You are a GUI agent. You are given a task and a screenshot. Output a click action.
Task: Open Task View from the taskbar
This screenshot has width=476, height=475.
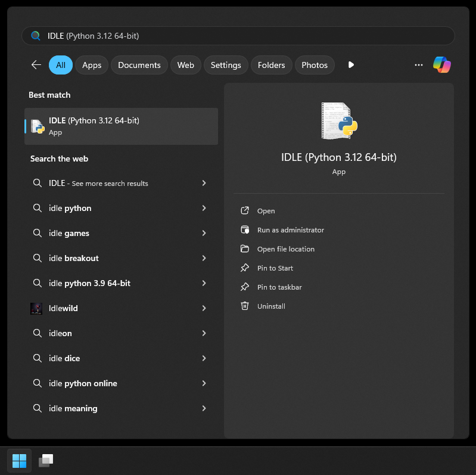46,461
